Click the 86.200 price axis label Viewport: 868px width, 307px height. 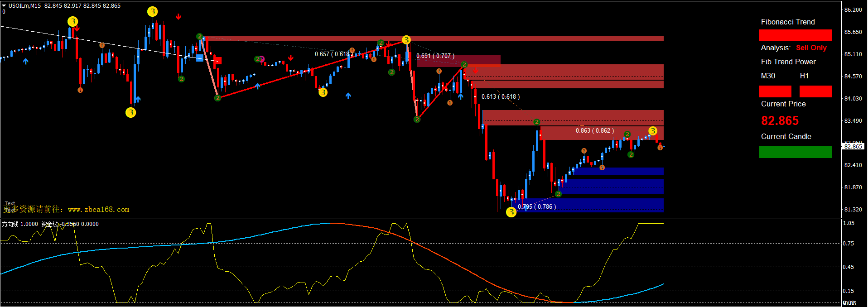(853, 10)
